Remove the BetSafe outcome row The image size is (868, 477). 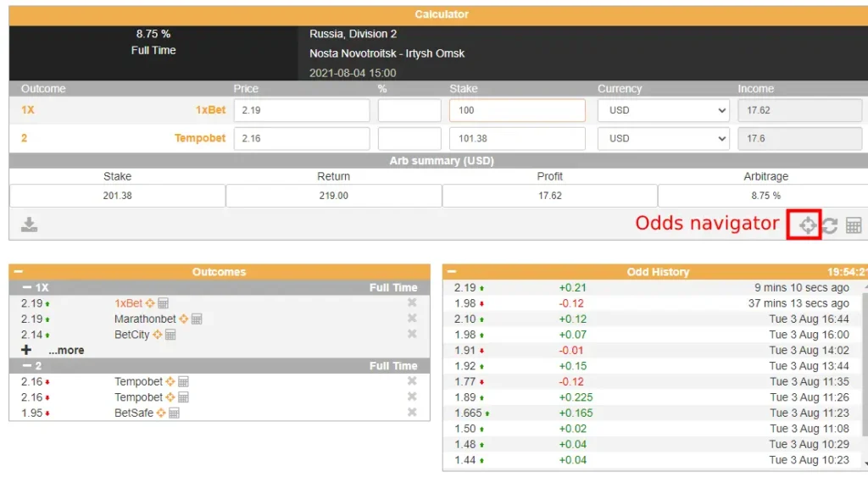(x=412, y=413)
